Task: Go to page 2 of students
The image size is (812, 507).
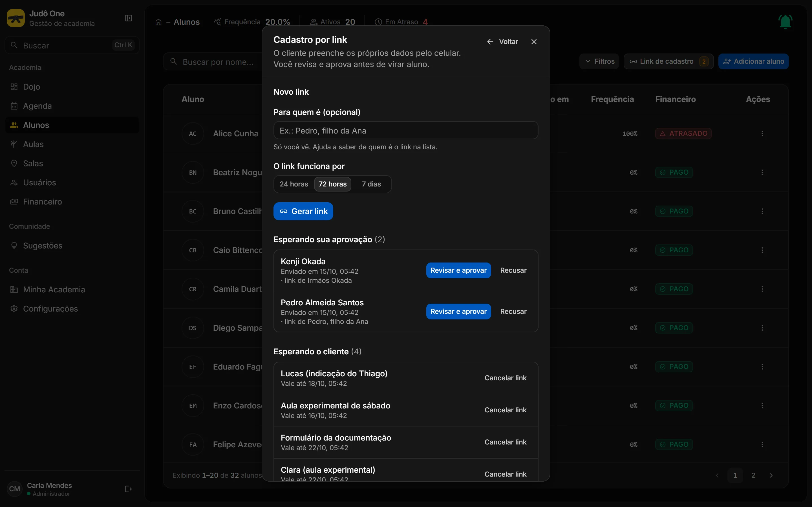Action: coord(753,475)
